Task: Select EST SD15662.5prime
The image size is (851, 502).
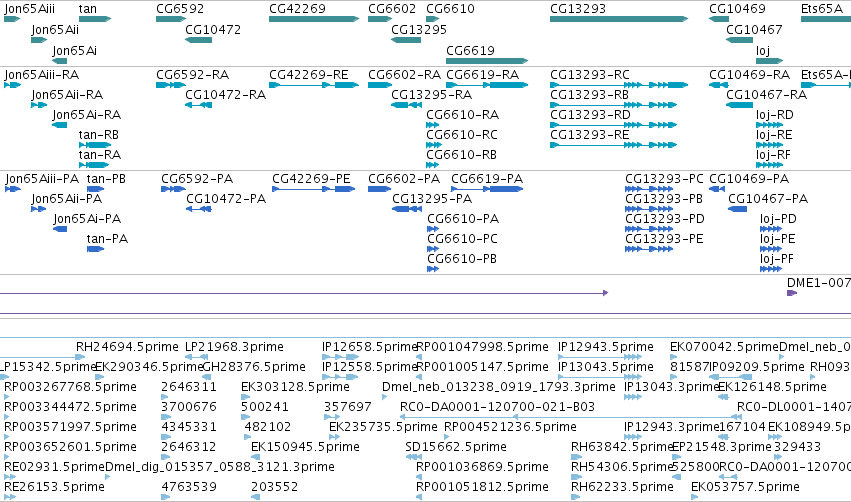Action: pyautogui.click(x=455, y=447)
